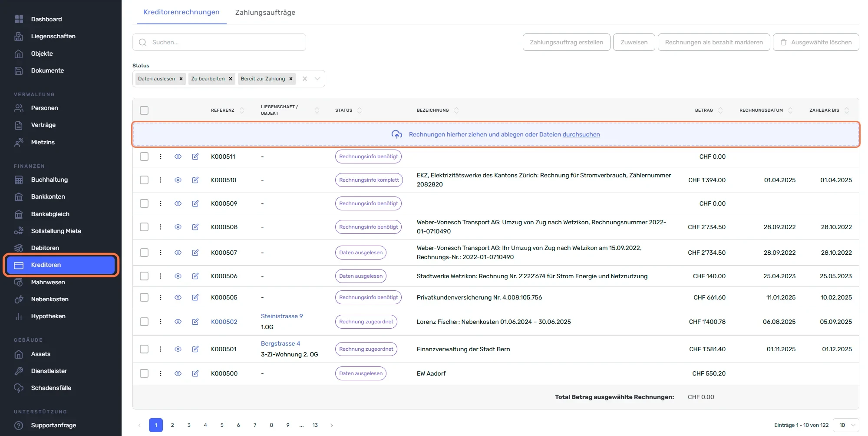Click the edit pencil icon for K000508
The height and width of the screenshot is (436, 868).
pyautogui.click(x=195, y=227)
